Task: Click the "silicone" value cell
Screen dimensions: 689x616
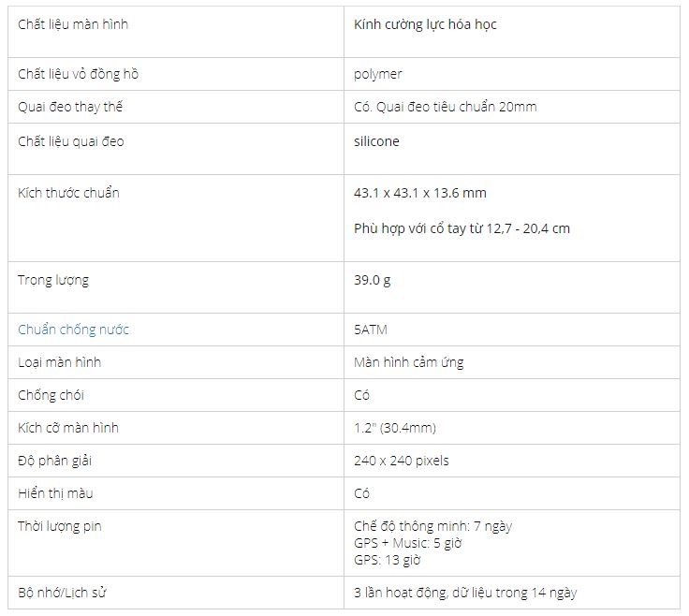Action: [x=376, y=141]
